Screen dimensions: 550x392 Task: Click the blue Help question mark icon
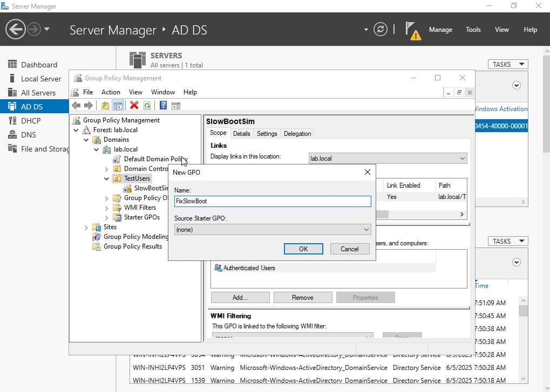tap(163, 106)
